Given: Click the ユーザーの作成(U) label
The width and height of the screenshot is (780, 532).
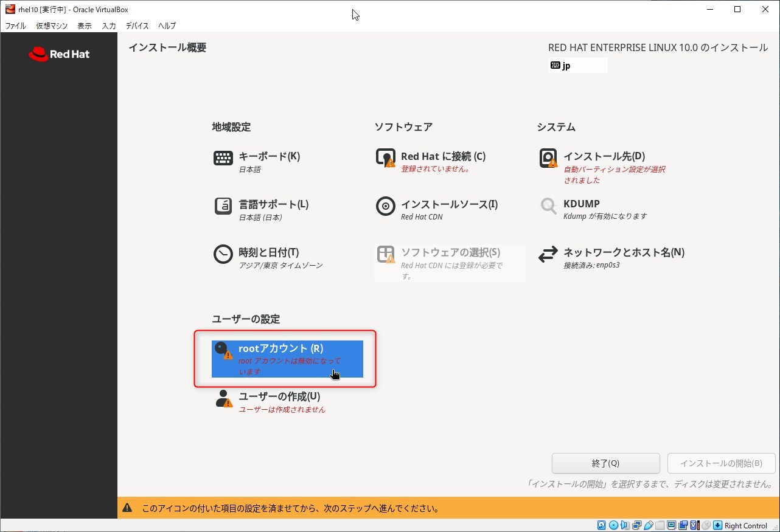Looking at the screenshot, I should click(x=279, y=396).
